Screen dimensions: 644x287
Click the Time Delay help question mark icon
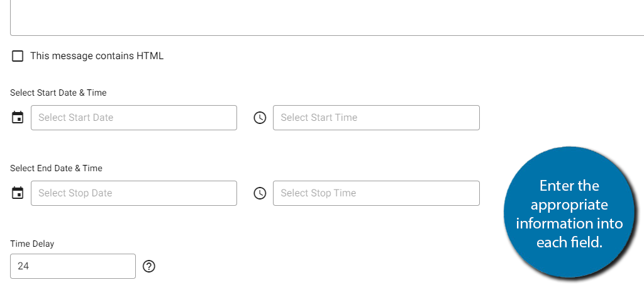pyautogui.click(x=149, y=266)
